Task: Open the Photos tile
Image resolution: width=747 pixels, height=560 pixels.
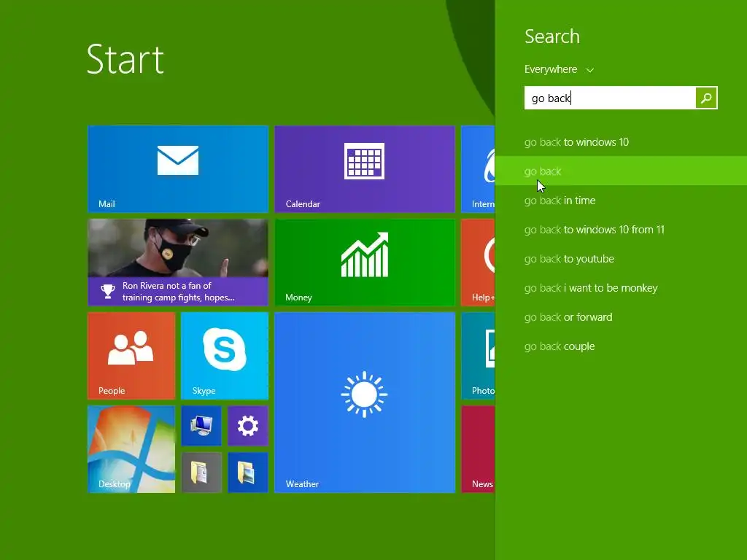Action: 478,355
